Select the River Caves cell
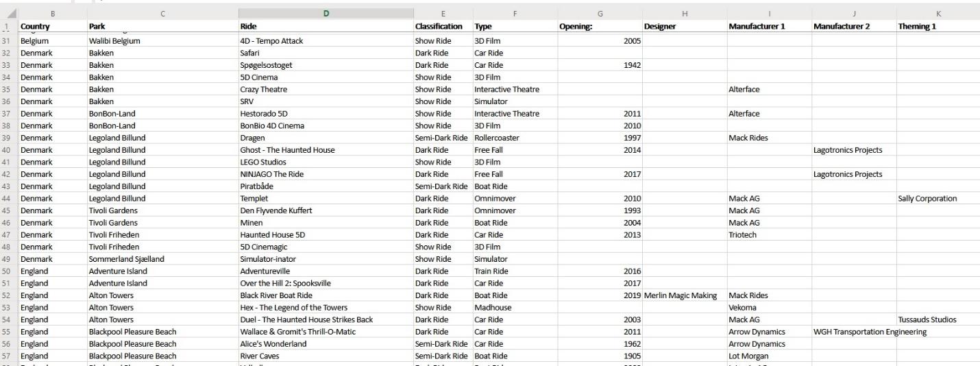This screenshot has width=980, height=366. 326,356
